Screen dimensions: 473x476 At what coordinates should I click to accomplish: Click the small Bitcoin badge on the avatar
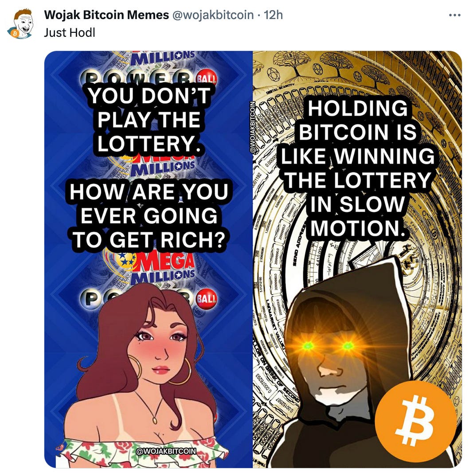click(x=13, y=33)
